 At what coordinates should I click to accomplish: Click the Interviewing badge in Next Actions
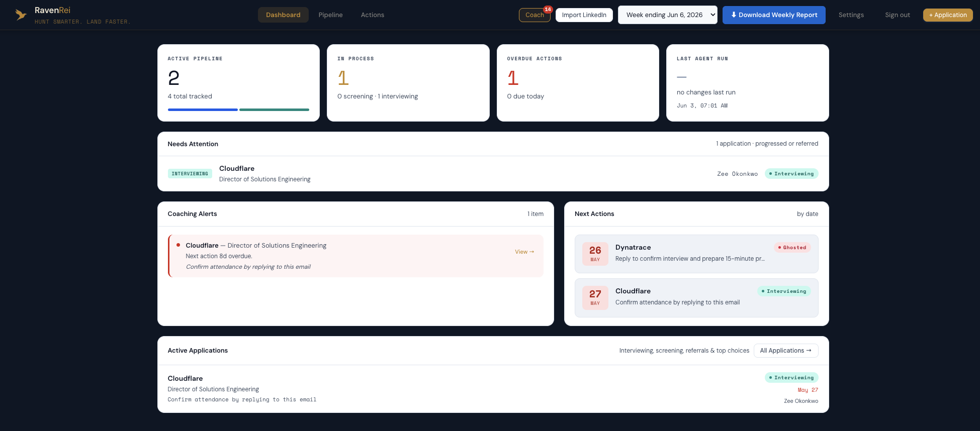pyautogui.click(x=784, y=291)
